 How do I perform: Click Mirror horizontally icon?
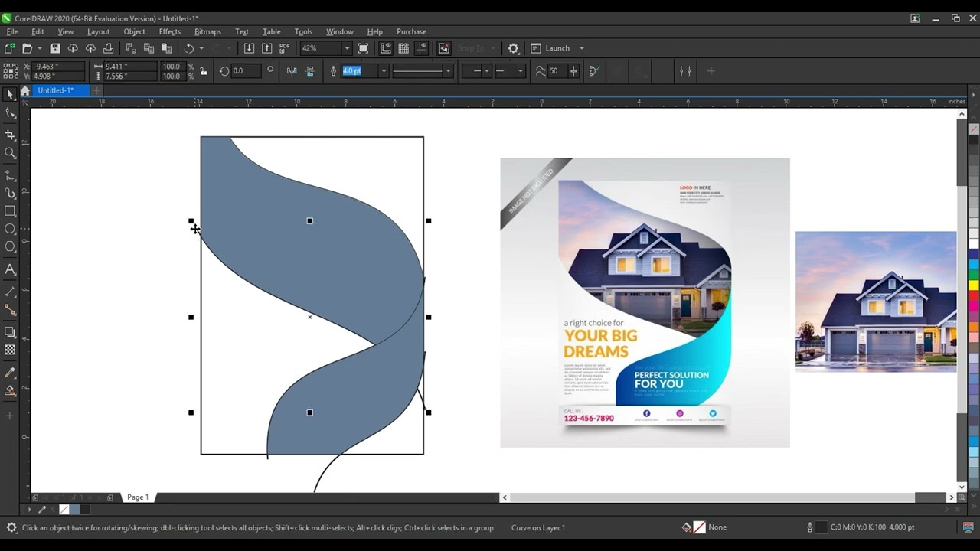coord(292,71)
